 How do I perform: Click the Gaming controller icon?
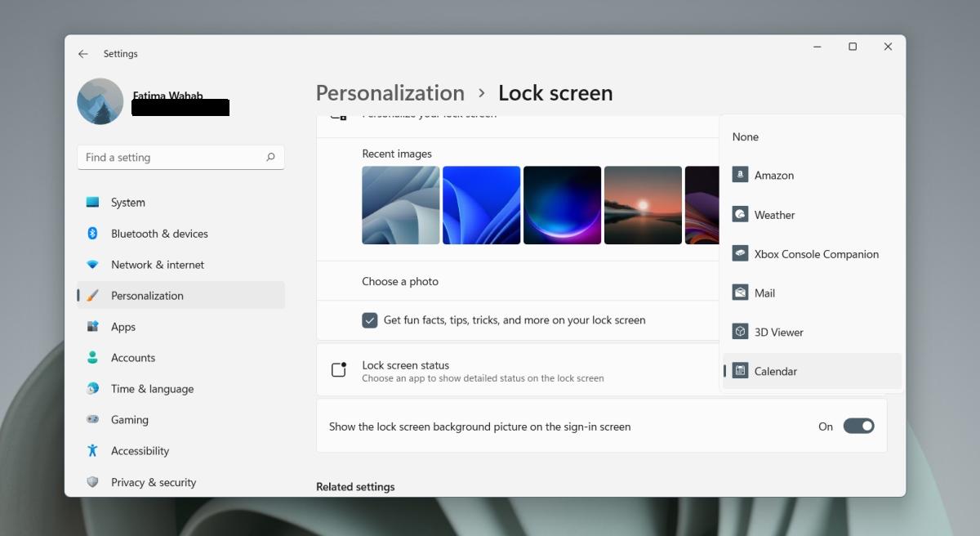[92, 420]
